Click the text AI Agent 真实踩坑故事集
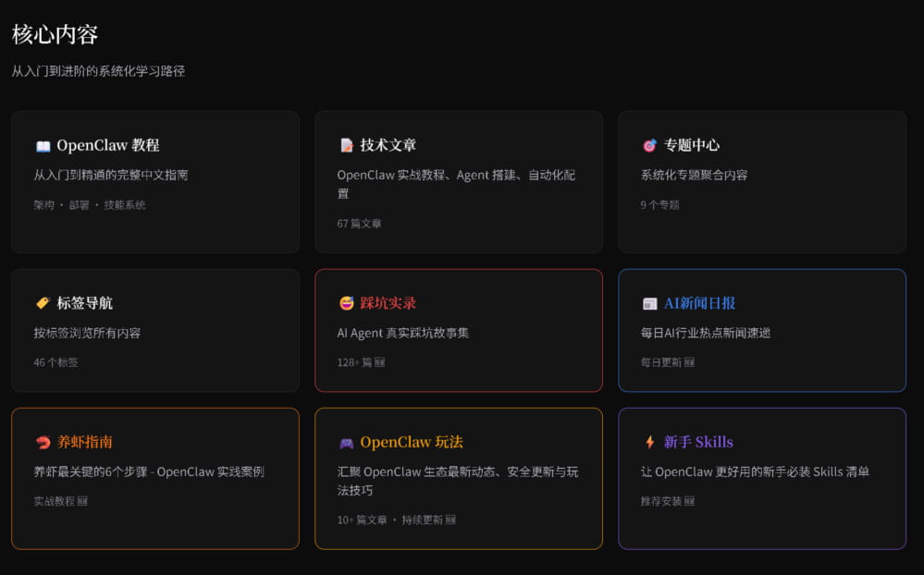This screenshot has height=575, width=924. coord(403,333)
